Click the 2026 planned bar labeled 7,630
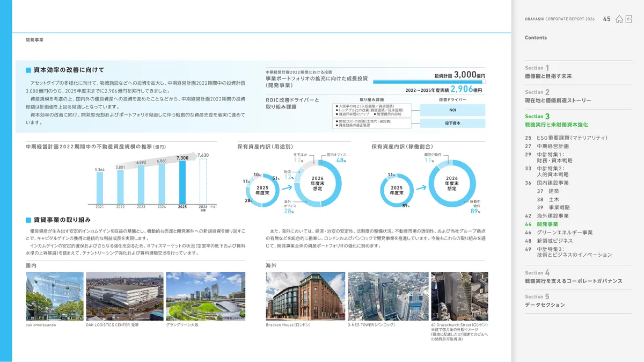 [203, 180]
